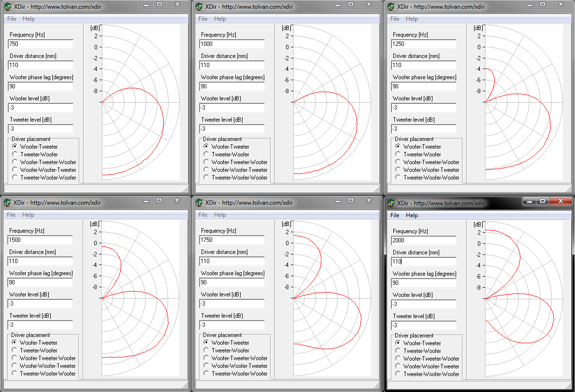Click Driver distance field in 750 Hz window
This screenshot has width=575, height=392.
[x=41, y=65]
